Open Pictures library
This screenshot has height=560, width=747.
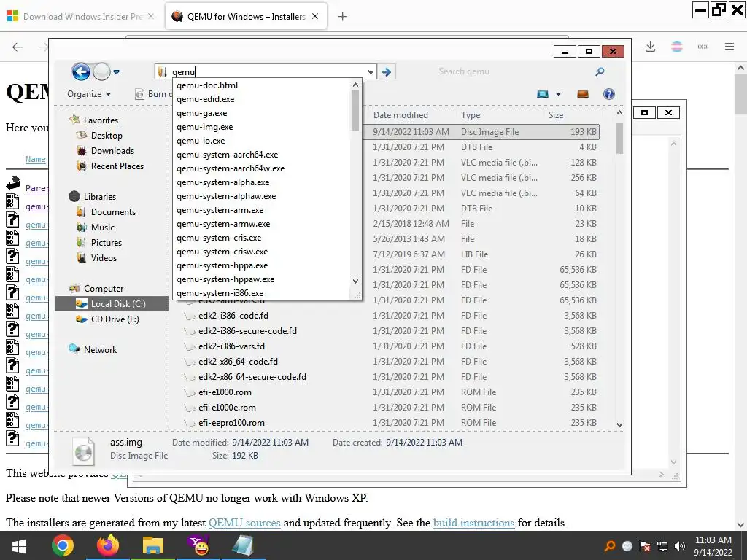[x=107, y=242]
